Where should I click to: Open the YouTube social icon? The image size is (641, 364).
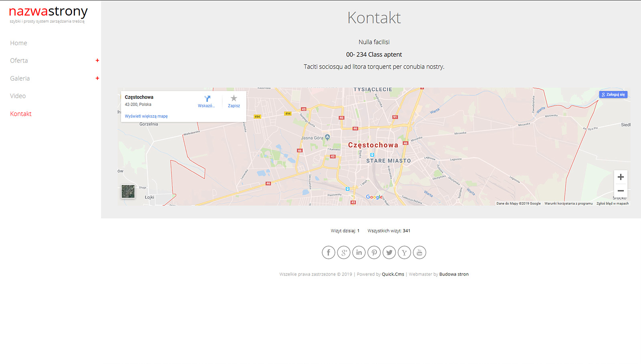pos(419,252)
